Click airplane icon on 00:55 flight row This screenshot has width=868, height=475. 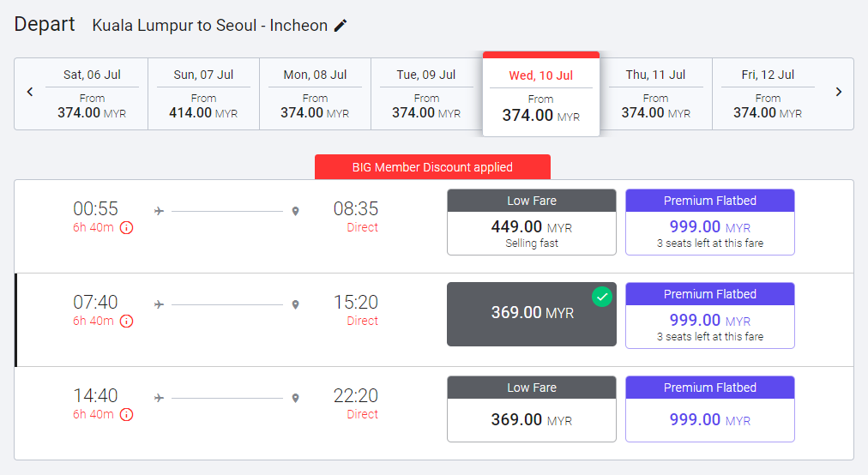click(159, 210)
